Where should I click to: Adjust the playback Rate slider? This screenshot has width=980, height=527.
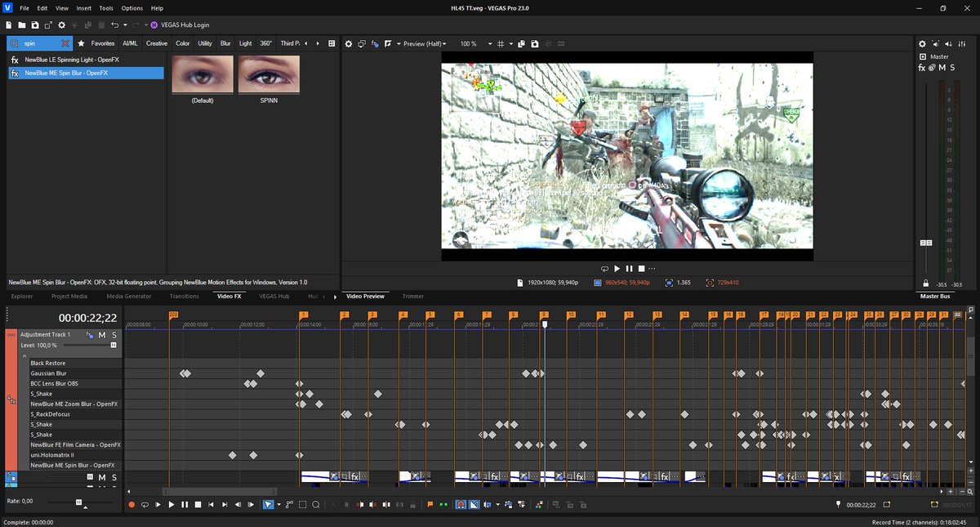point(79,502)
